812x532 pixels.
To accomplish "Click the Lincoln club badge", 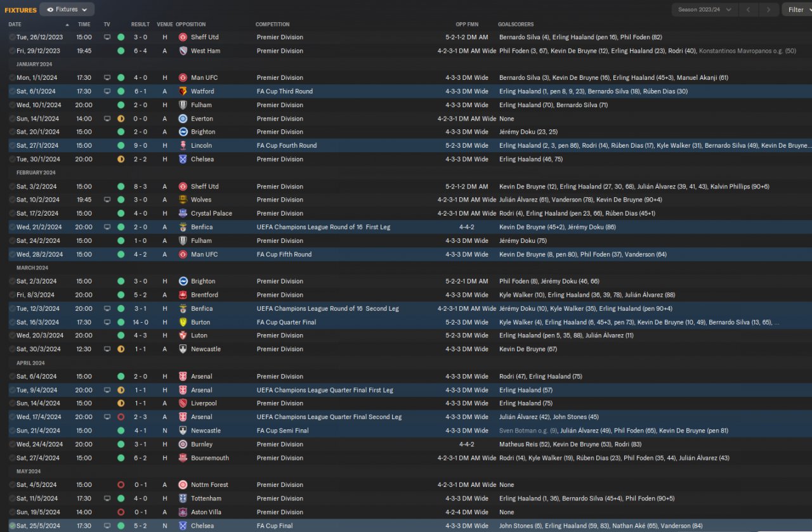I will (x=183, y=145).
